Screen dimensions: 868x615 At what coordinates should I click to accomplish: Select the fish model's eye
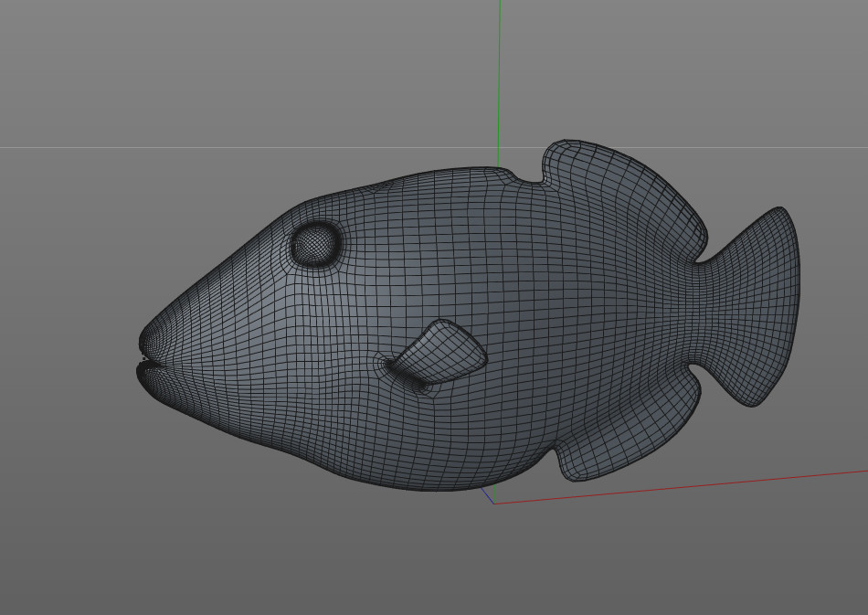[x=315, y=244]
